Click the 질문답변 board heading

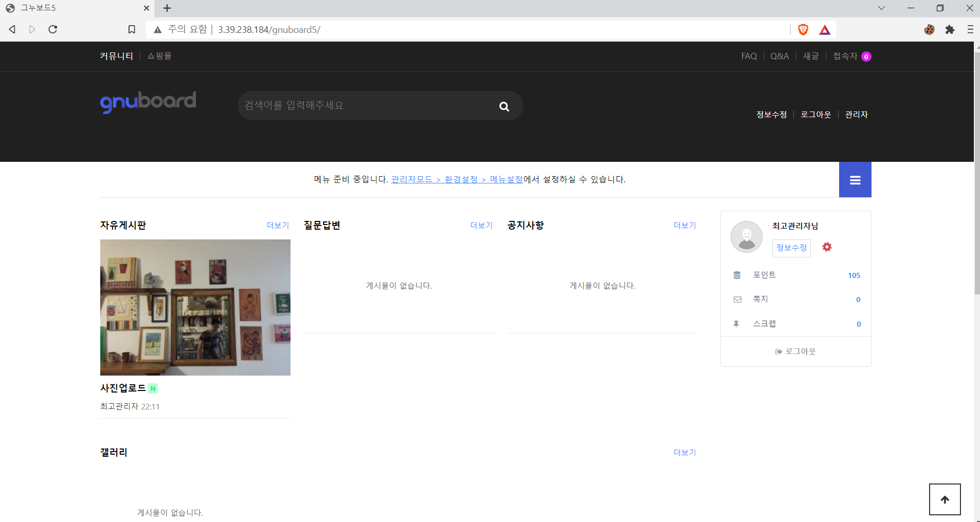(322, 225)
